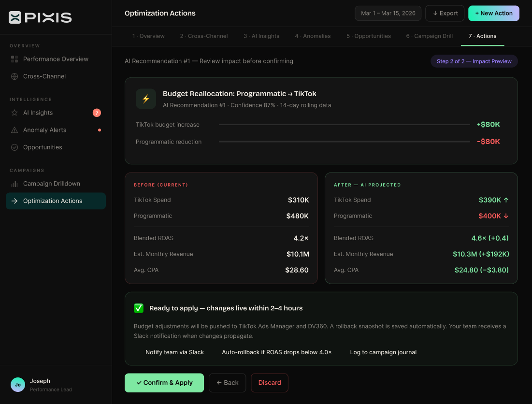
Task: Click the Anomaly Alerts warning triangle icon
Action: coord(14,130)
